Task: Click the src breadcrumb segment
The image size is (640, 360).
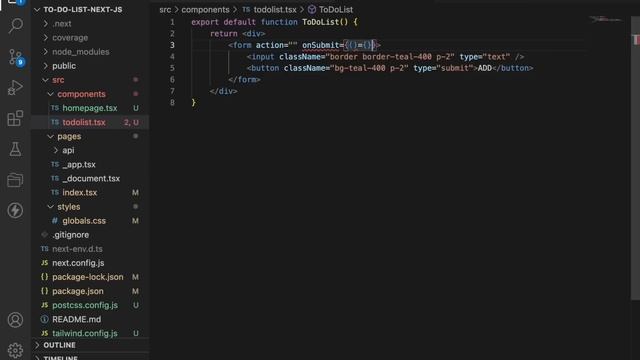Action: click(x=165, y=9)
